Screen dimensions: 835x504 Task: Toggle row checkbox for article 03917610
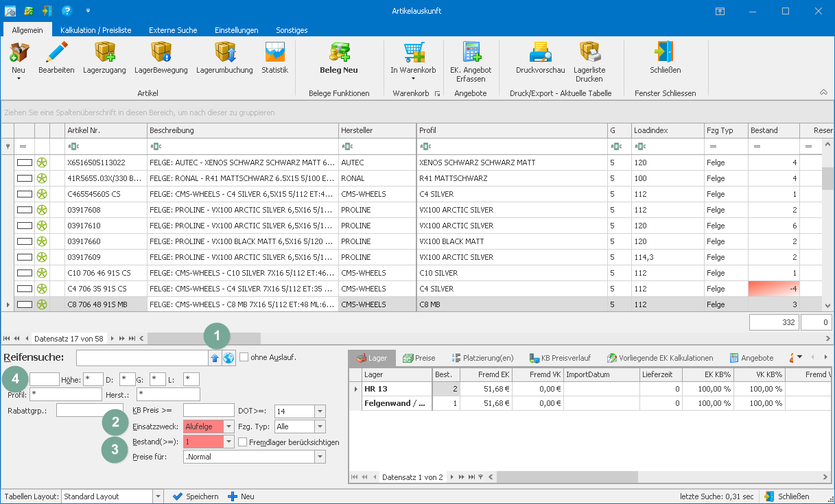[25, 226]
